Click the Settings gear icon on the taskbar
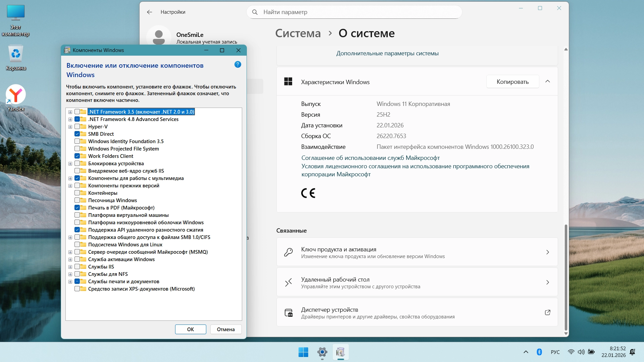Image resolution: width=644 pixels, height=362 pixels. coord(322,352)
